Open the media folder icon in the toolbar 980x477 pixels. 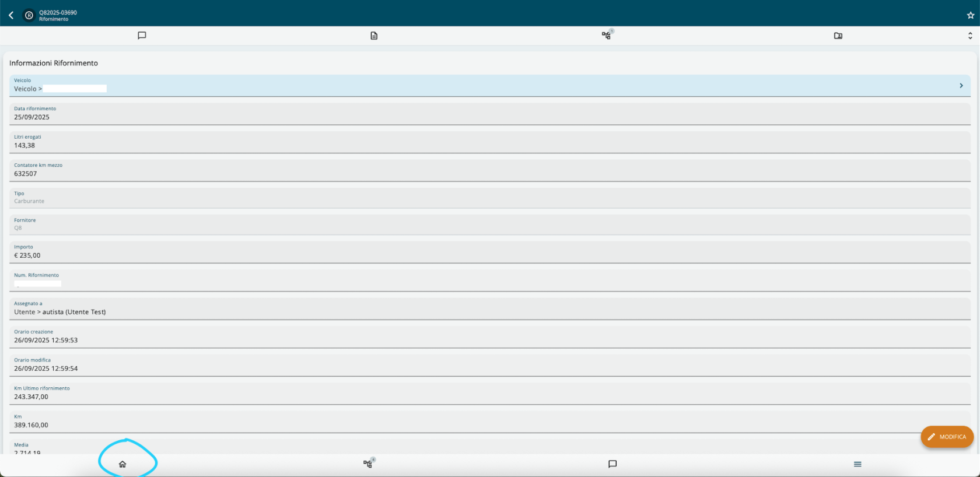click(x=838, y=36)
